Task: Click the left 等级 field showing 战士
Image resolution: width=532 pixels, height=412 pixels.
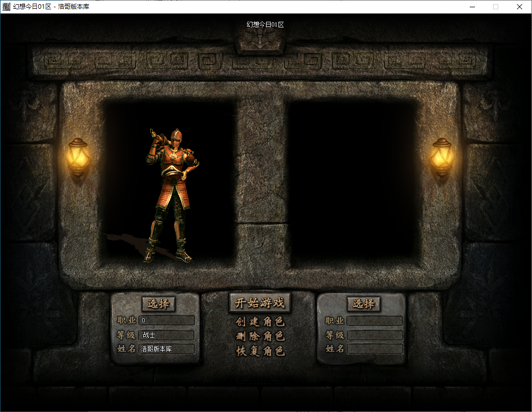Action: pos(166,335)
